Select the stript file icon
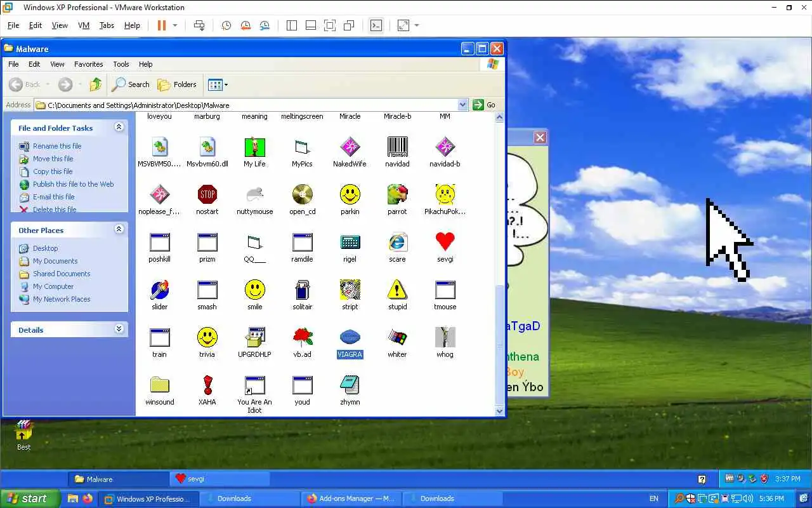812x508 pixels. pos(350,290)
